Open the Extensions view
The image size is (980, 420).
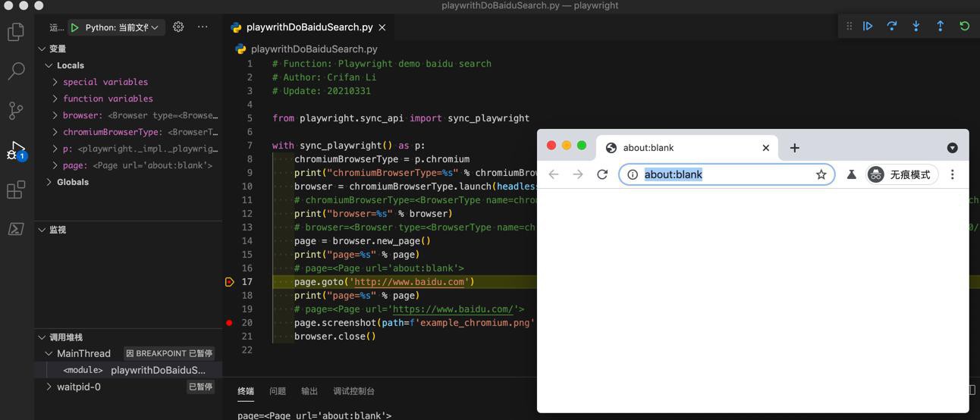coord(16,190)
